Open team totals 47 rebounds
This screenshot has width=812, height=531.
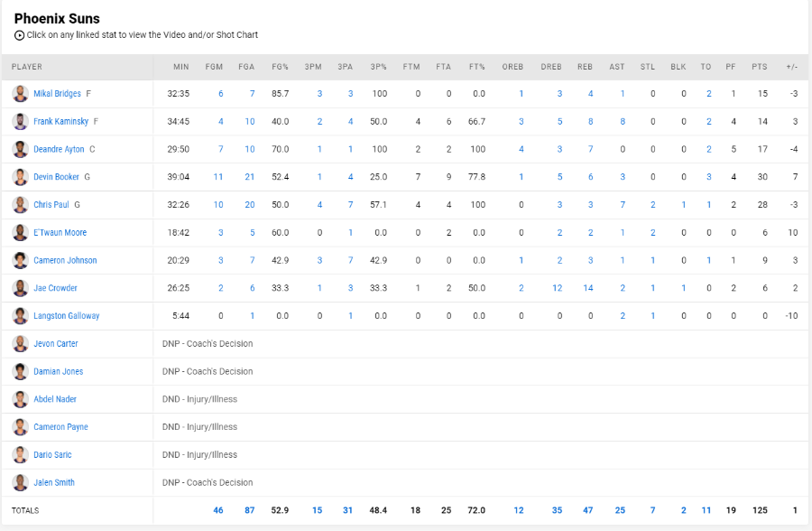pyautogui.click(x=587, y=510)
